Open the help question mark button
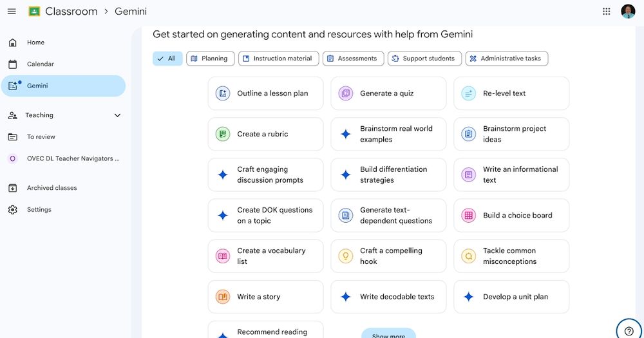 [x=629, y=331]
